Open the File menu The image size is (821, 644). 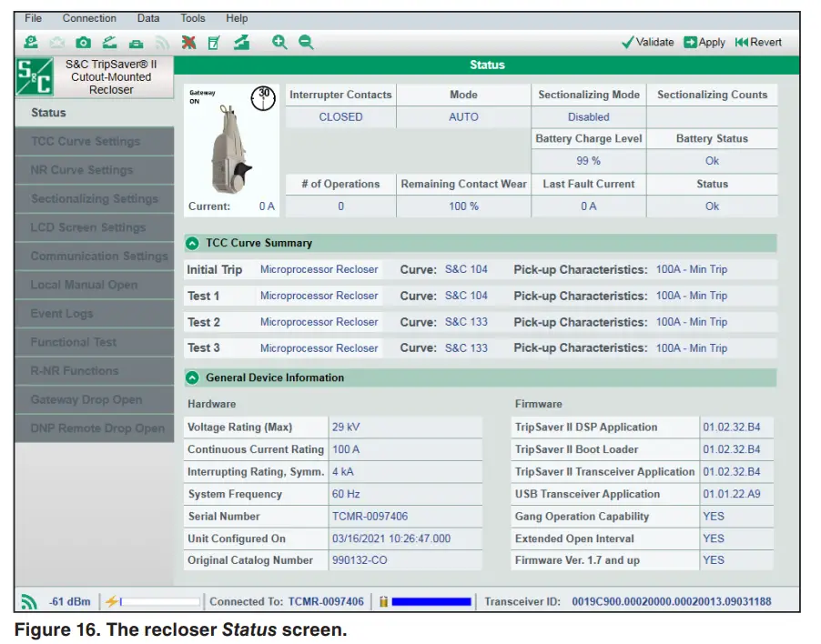pos(33,18)
